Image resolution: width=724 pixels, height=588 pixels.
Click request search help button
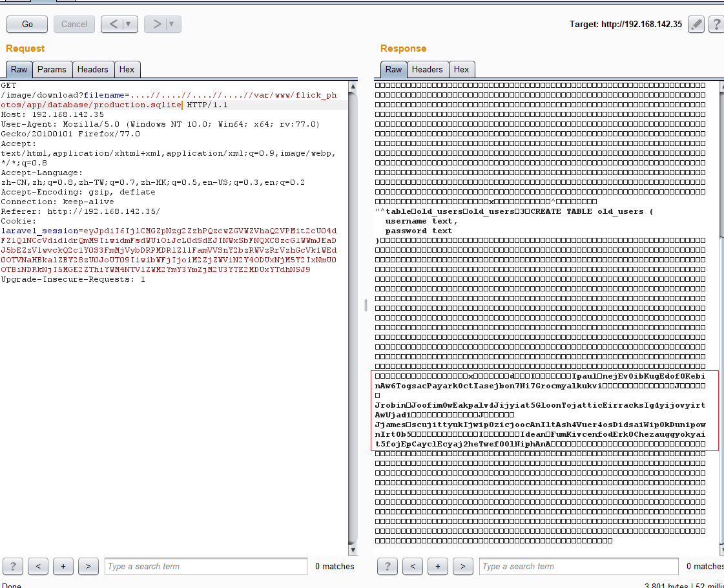[13, 566]
